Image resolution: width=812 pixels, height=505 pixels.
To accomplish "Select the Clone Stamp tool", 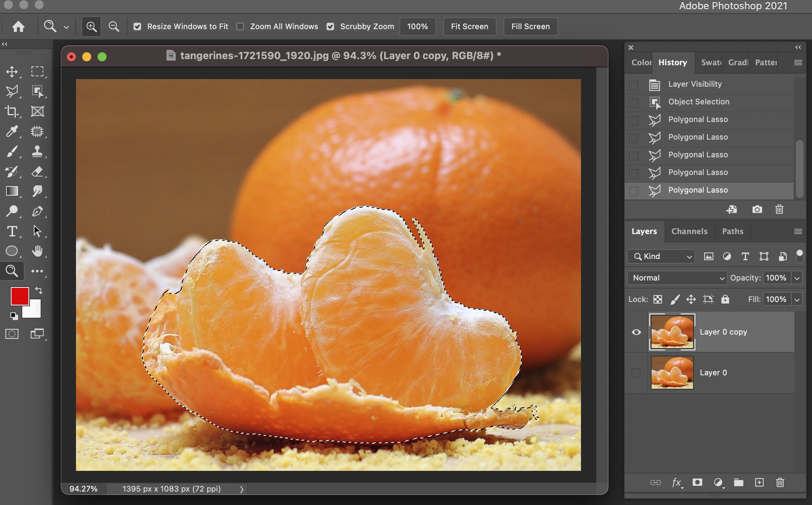I will 37,151.
